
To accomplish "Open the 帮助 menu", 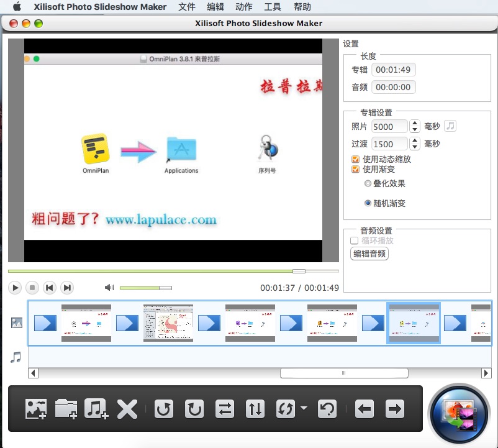I will (302, 7).
